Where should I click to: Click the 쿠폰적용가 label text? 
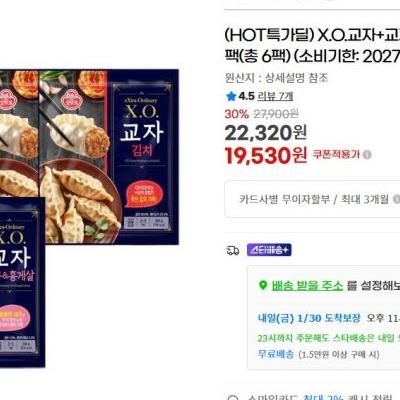click(x=336, y=154)
